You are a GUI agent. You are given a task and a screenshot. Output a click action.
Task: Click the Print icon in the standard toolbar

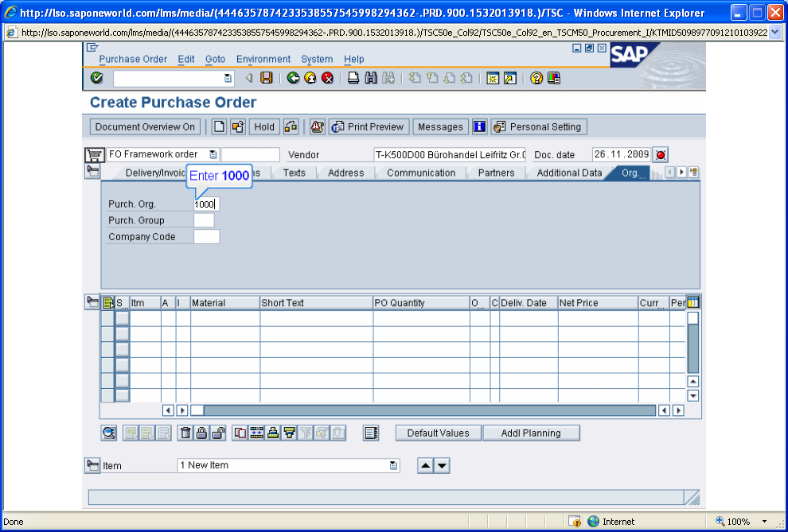353,78
